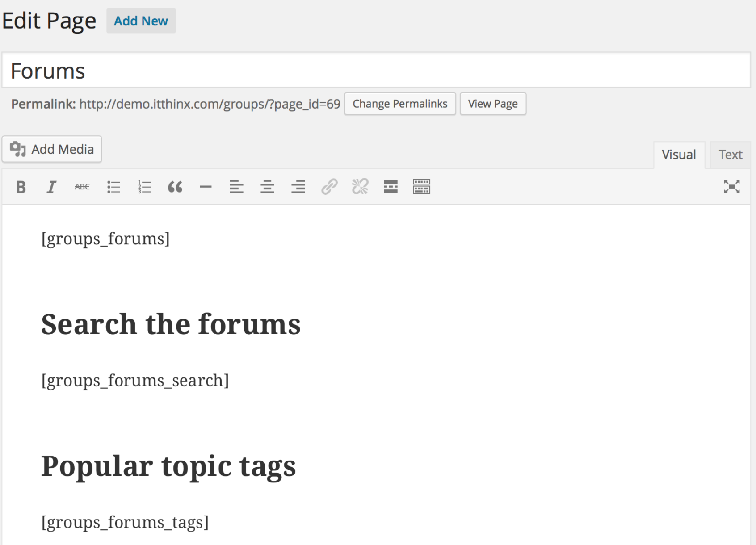The height and width of the screenshot is (545, 756).
Task: Click the Popular topic tags heading
Action: [168, 466]
